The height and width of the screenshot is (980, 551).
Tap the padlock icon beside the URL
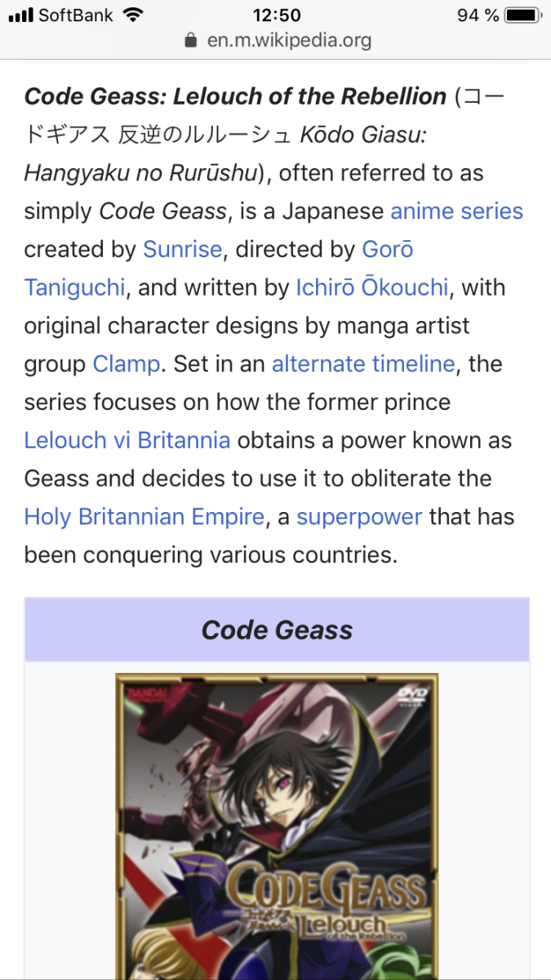pyautogui.click(x=191, y=40)
